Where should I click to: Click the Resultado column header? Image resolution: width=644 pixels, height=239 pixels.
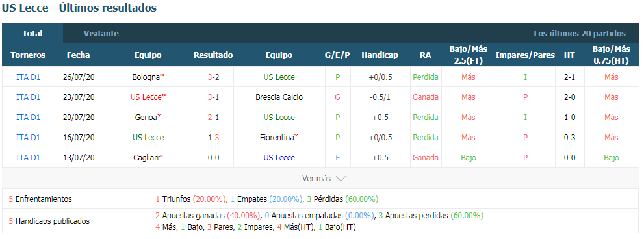[x=213, y=55]
